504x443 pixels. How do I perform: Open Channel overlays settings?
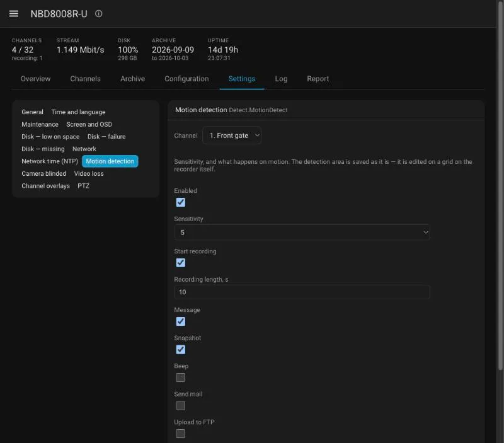(x=45, y=186)
